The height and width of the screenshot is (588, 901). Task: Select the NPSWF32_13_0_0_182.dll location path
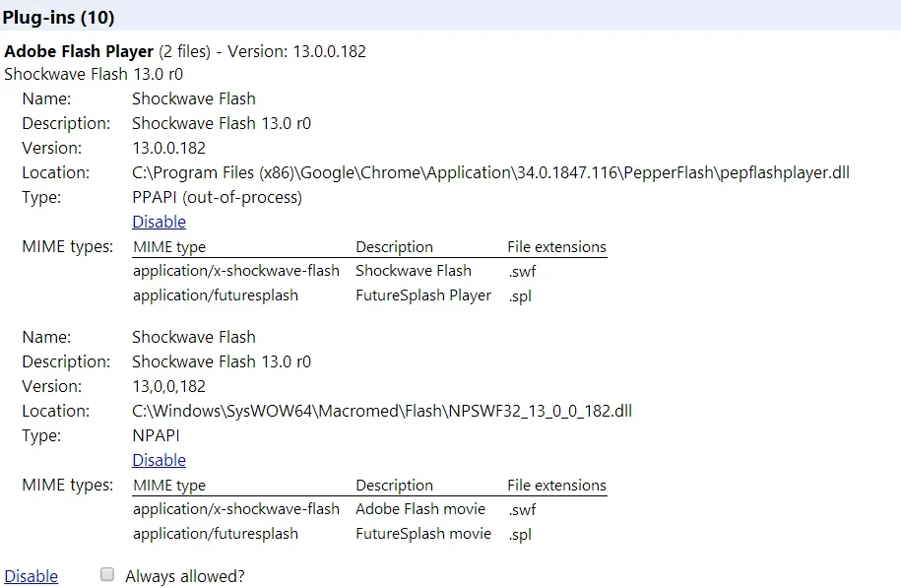382,411
